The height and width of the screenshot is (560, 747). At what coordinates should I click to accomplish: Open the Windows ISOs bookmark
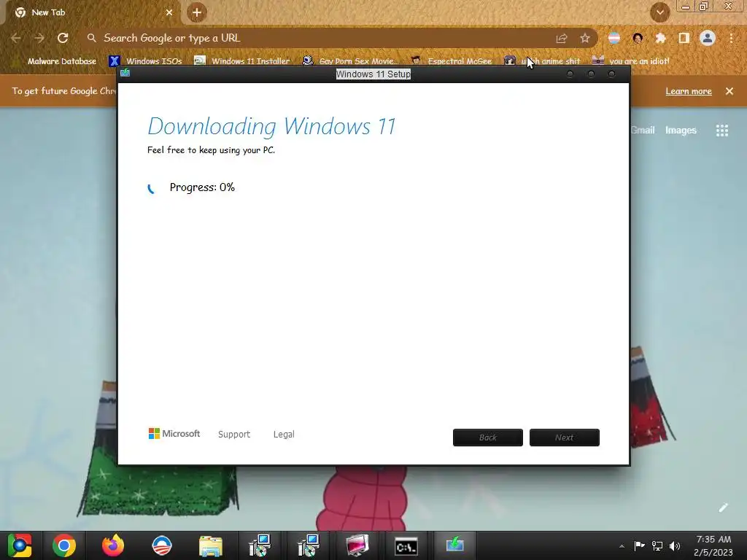(x=145, y=61)
